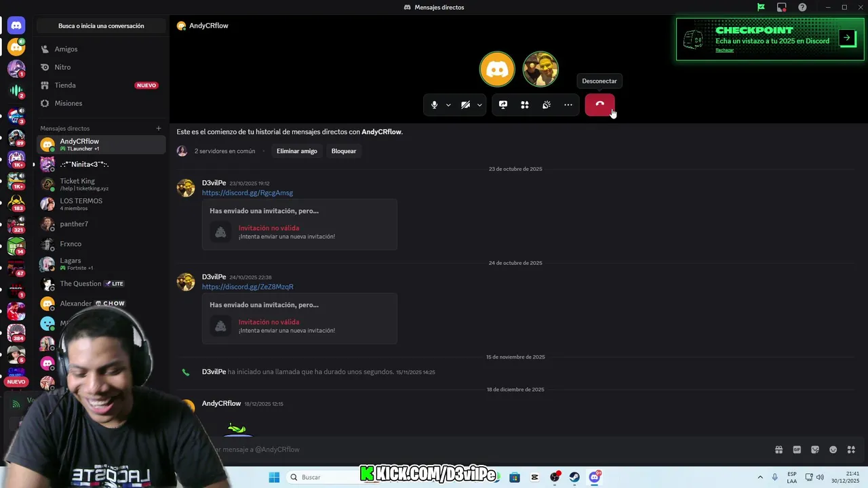Open BETA server with badge 14

[x=16, y=246]
